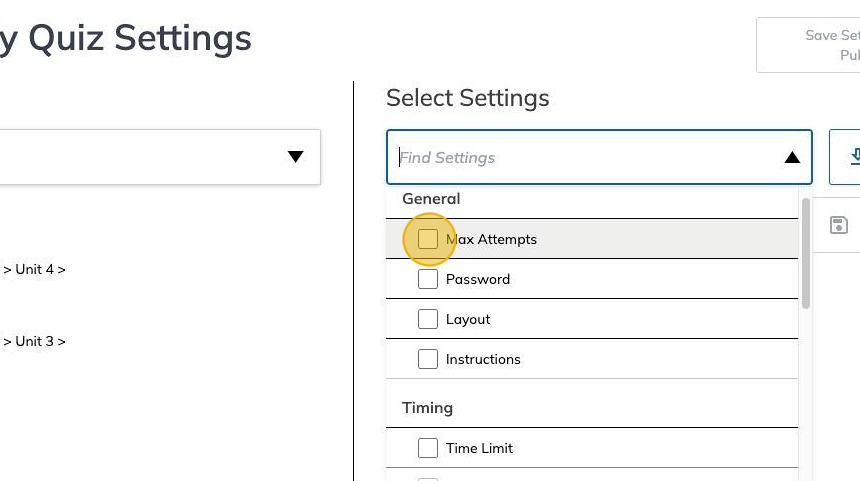Enable the Password setting checkbox
This screenshot has height=481, width=860.
coord(428,279)
